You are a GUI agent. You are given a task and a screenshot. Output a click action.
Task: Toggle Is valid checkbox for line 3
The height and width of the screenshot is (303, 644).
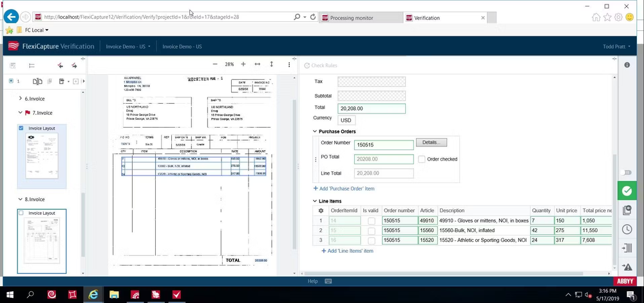[372, 240]
